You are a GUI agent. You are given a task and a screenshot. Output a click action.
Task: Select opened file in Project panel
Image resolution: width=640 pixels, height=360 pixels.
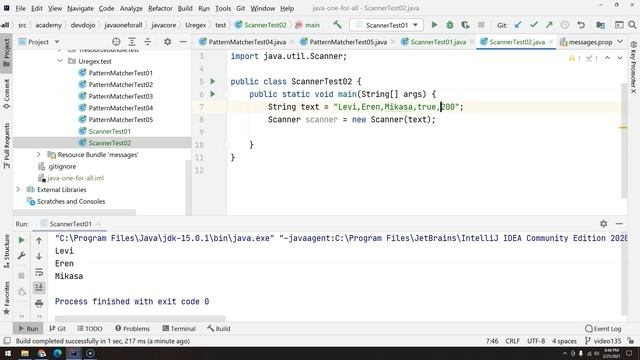pyautogui.click(x=116, y=42)
